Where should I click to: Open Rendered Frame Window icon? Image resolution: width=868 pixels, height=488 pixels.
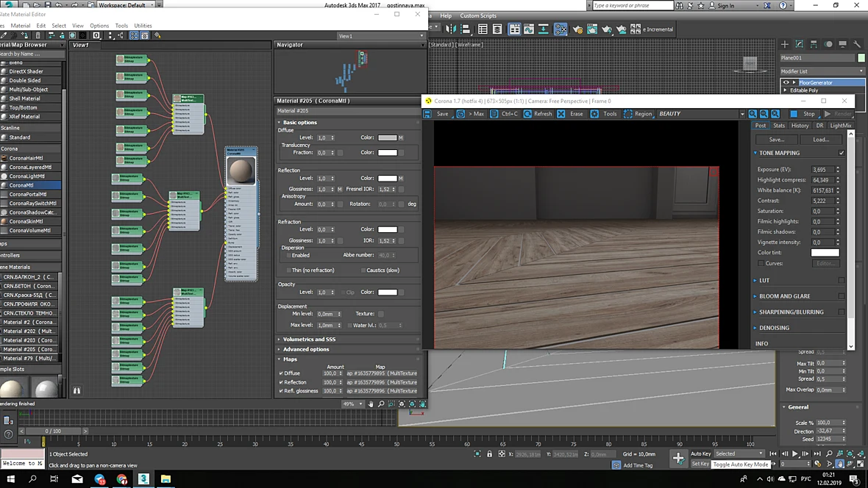(592, 29)
